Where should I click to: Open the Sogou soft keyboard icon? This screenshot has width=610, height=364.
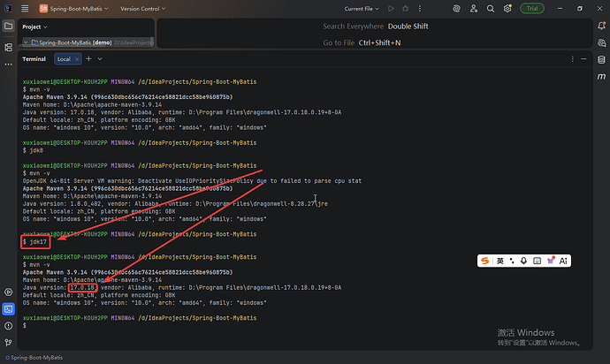537,261
